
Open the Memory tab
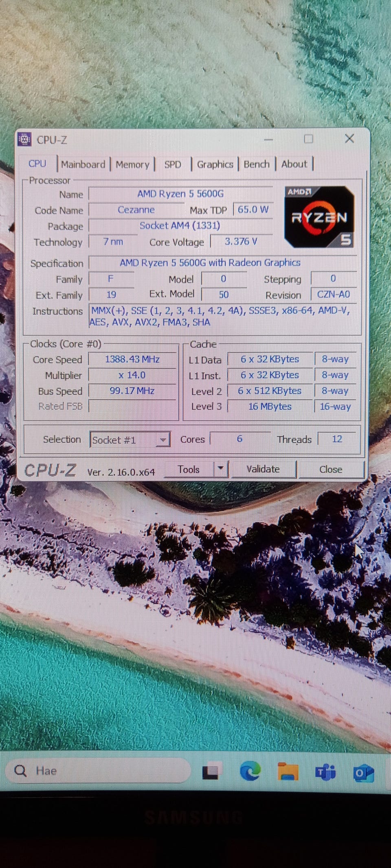tap(133, 164)
